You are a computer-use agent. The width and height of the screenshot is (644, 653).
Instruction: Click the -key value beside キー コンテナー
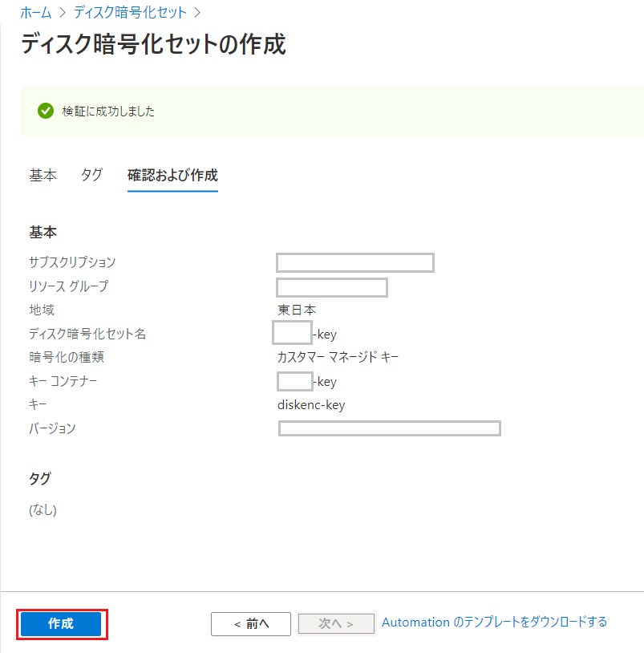pyautogui.click(x=325, y=382)
